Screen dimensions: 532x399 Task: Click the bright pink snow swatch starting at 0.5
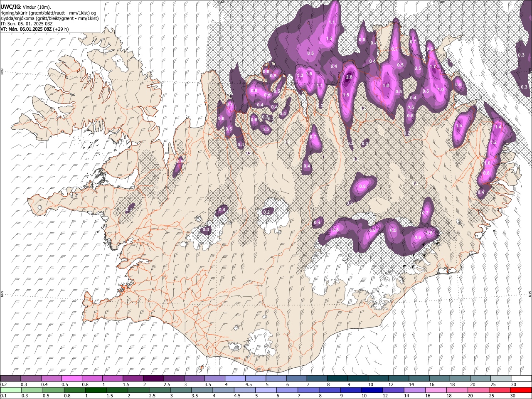(x=71, y=379)
